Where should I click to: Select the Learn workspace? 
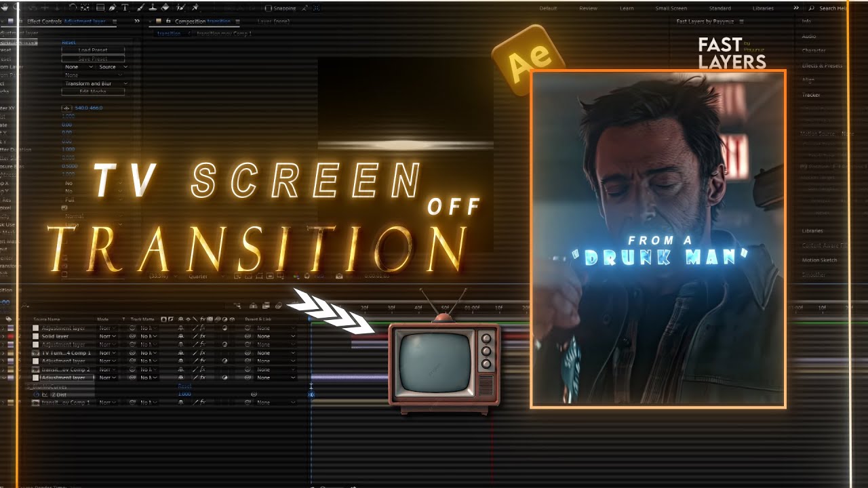627,8
